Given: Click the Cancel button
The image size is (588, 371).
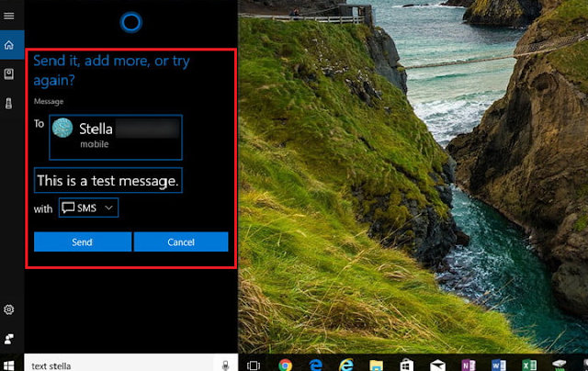Looking at the screenshot, I should (181, 242).
